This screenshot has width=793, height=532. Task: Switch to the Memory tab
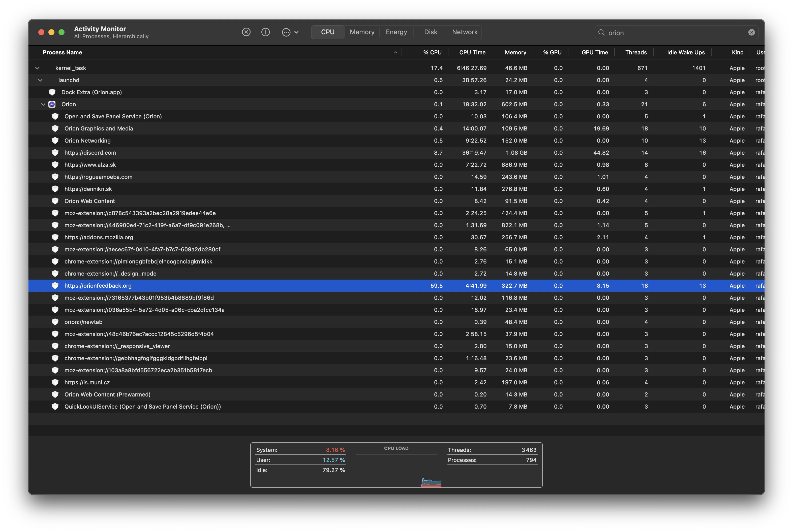pyautogui.click(x=362, y=32)
